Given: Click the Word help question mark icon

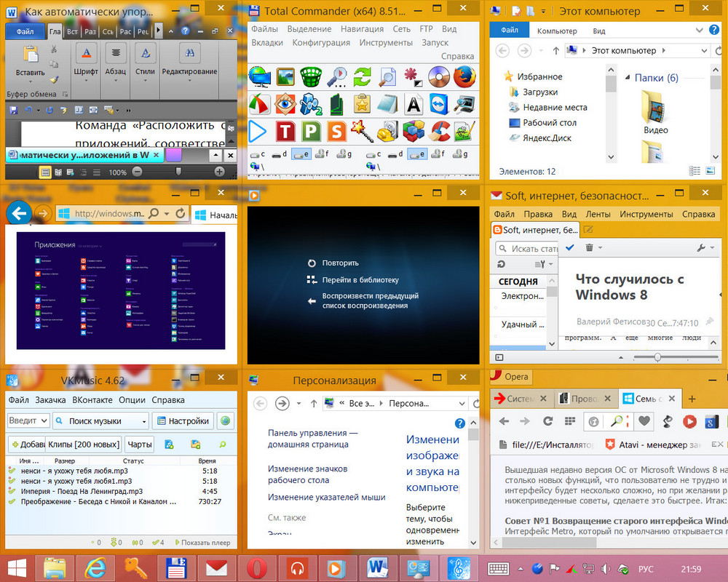Looking at the screenshot, I should tap(185, 31).
